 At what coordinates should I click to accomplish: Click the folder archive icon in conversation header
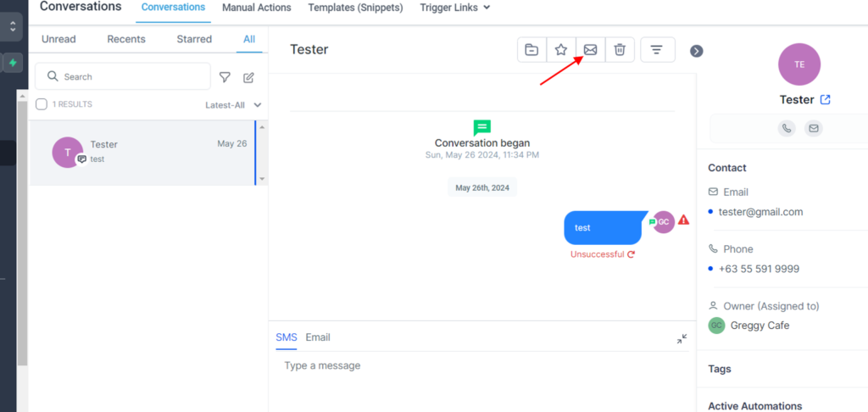coord(531,50)
